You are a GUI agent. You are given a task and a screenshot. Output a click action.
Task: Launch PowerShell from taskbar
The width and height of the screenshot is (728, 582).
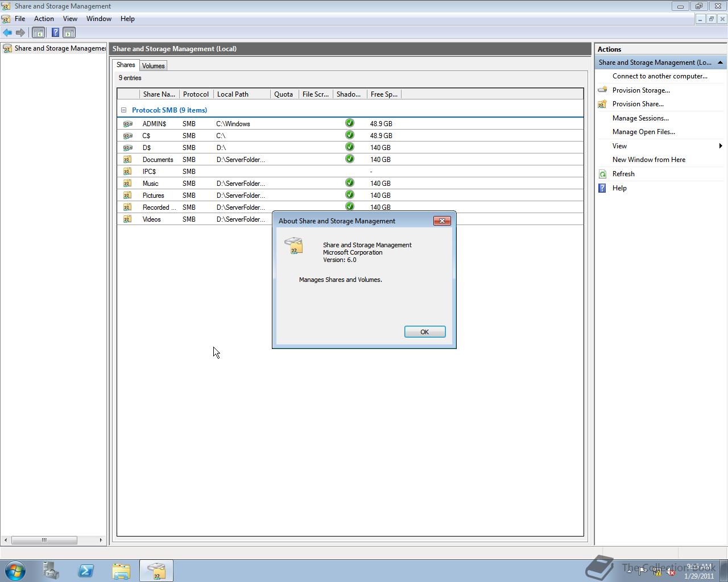click(x=86, y=571)
